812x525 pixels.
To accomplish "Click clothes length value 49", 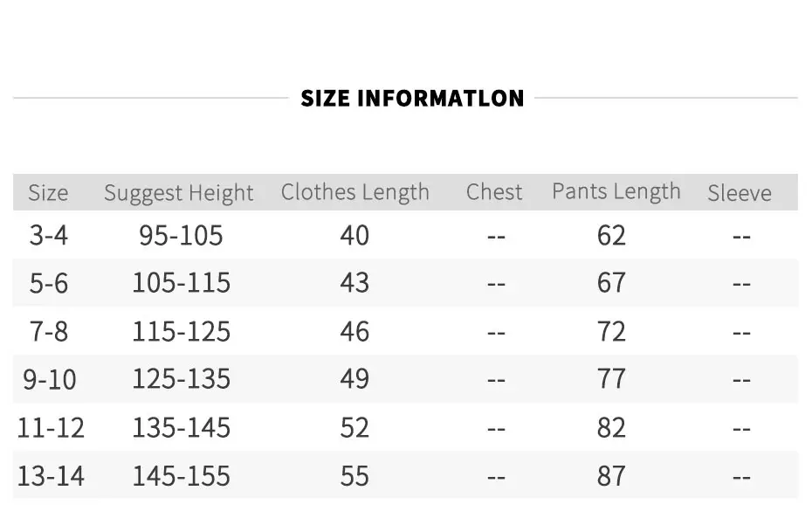I will pyautogui.click(x=354, y=379).
